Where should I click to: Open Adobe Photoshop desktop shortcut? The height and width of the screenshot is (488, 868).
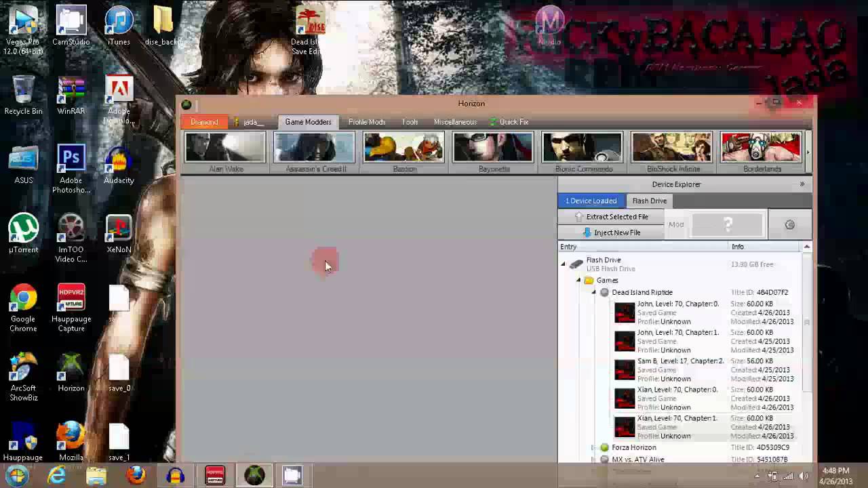71,169
